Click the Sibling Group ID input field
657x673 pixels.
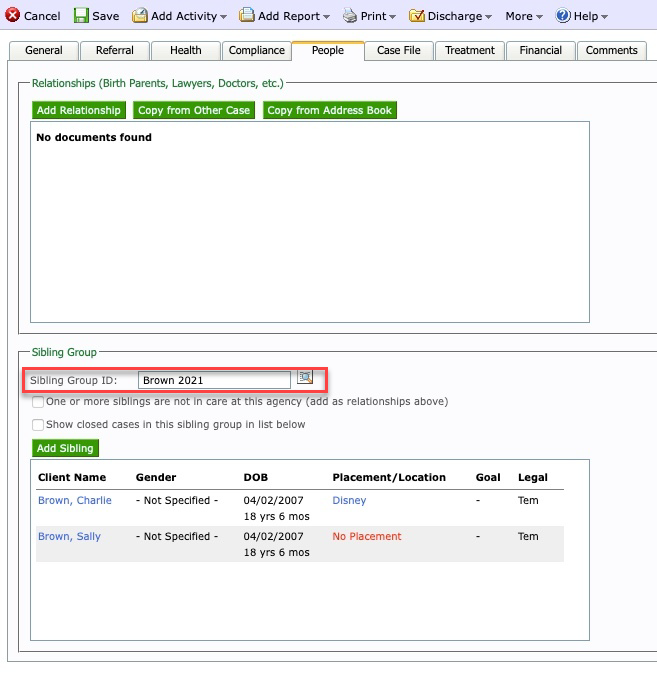[214, 380]
